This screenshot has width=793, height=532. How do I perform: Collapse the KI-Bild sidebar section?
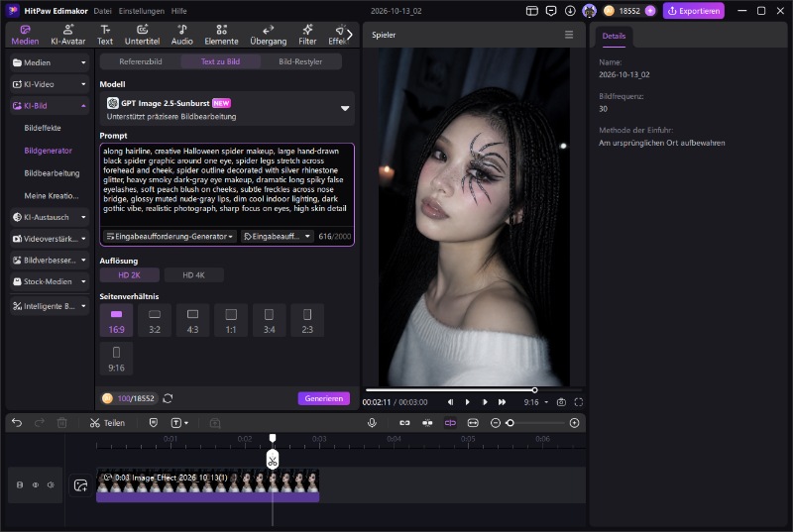(x=50, y=106)
